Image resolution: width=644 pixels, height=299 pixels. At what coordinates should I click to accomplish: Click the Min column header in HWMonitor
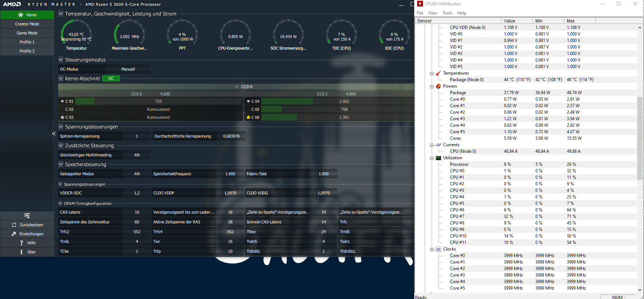548,21
